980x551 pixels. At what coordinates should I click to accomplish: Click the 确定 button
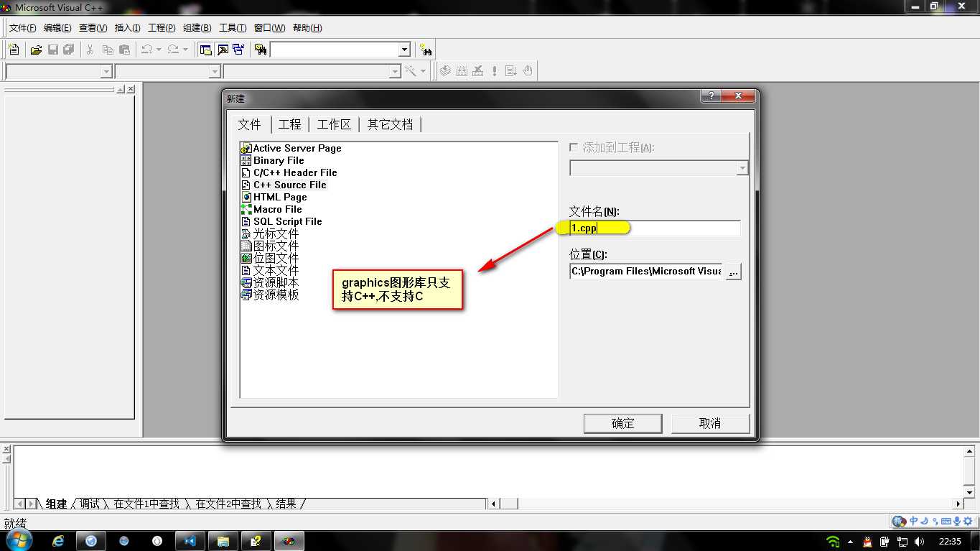622,423
